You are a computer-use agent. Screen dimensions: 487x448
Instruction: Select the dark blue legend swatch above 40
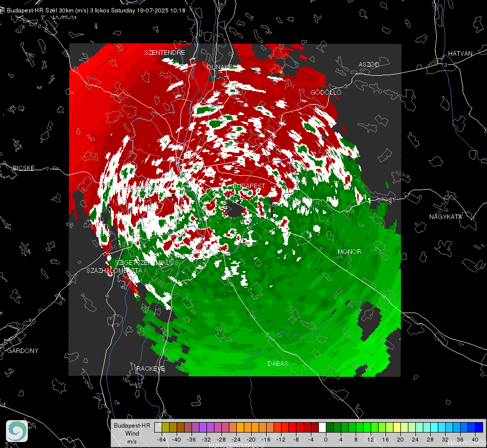[x=479, y=427]
